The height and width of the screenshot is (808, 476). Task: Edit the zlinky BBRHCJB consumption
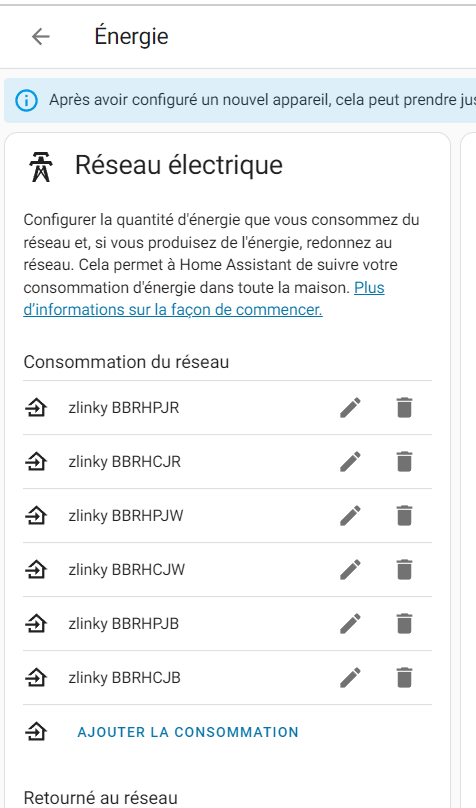[x=350, y=678]
